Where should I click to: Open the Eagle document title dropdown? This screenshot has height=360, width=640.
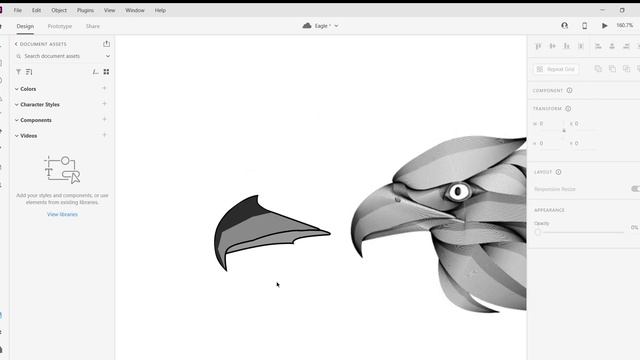(x=327, y=26)
